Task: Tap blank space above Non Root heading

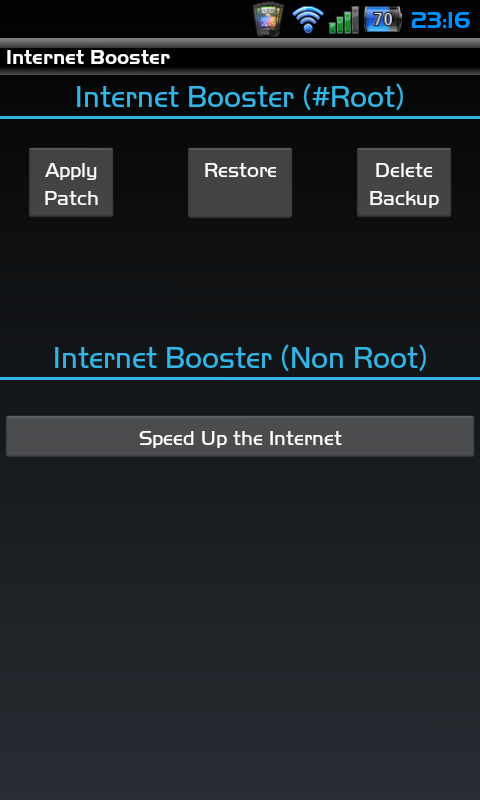Action: (240, 281)
